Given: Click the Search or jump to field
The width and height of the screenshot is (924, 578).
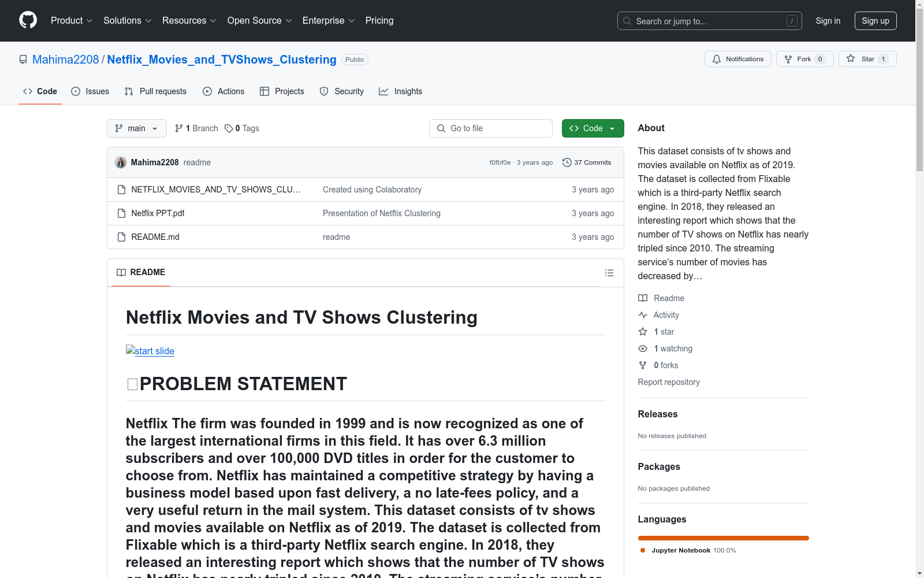Looking at the screenshot, I should [710, 21].
